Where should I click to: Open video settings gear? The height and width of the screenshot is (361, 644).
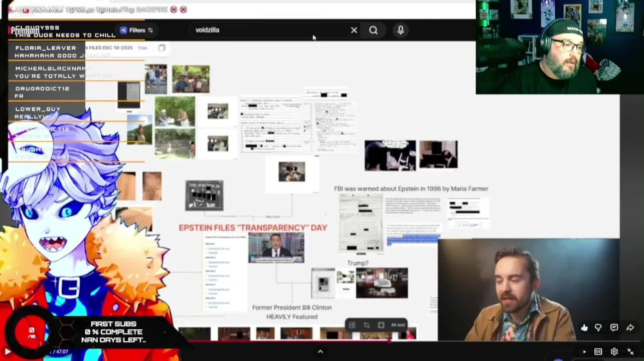[614, 351]
